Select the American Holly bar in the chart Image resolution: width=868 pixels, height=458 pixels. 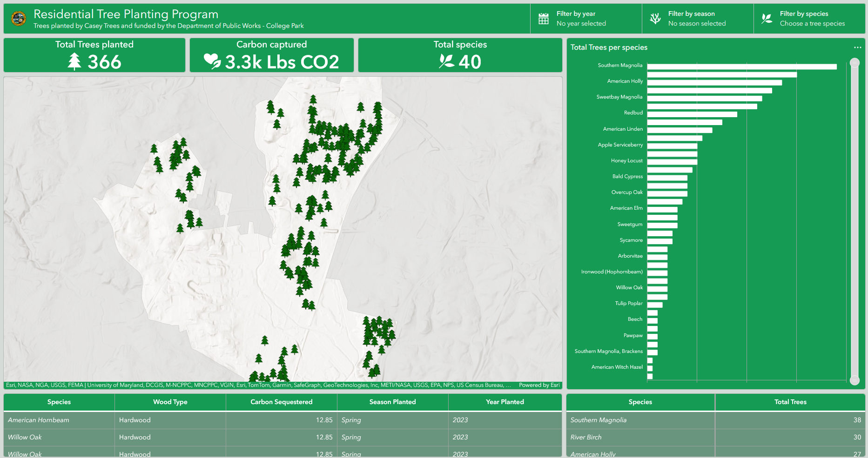tap(721, 82)
